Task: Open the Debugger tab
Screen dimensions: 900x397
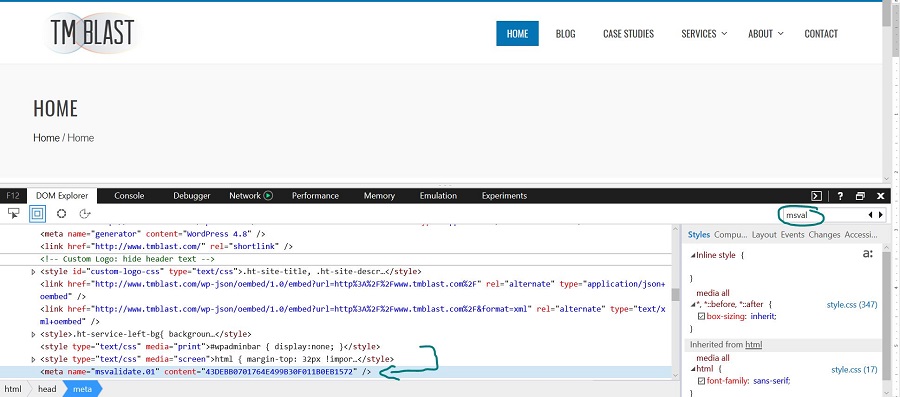Action: [x=192, y=196]
